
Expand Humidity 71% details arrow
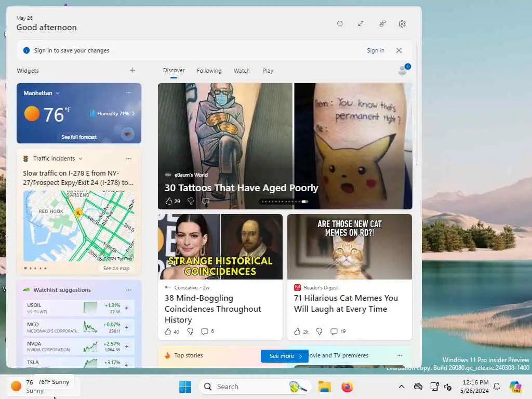134,114
